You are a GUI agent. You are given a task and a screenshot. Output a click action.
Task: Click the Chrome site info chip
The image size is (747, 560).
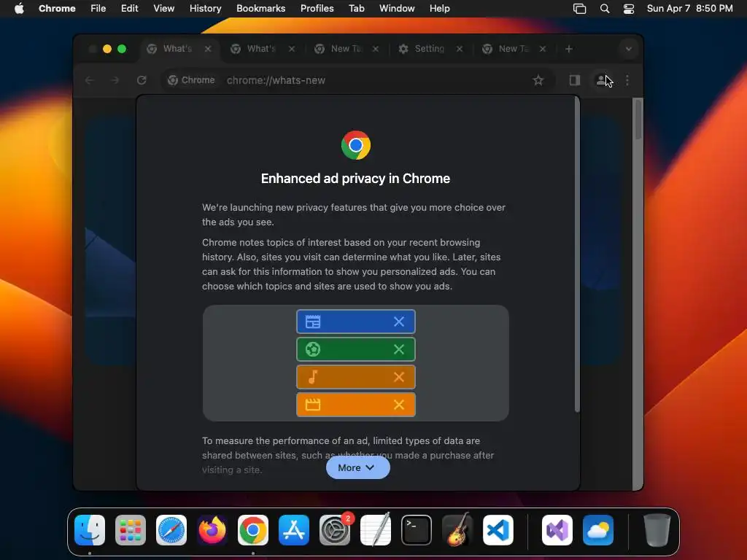coord(191,80)
